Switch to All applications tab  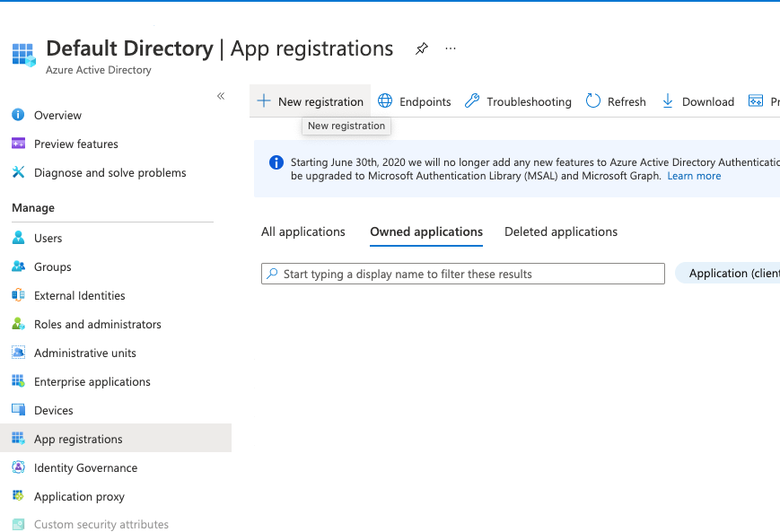pos(303,231)
